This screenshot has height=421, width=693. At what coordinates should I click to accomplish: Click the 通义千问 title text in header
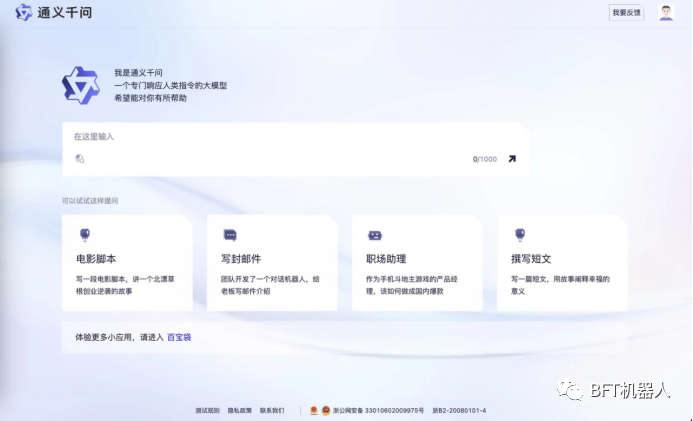pos(65,12)
